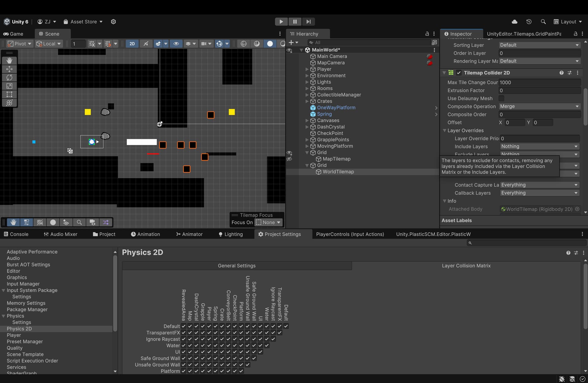Switch to the Console tab
The image size is (588, 383).
click(16, 234)
